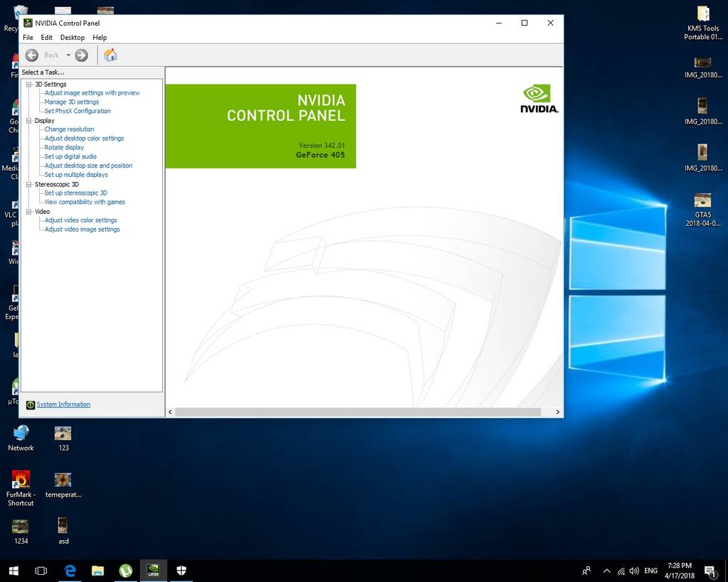
Task: Select the temeperat... desktop file
Action: point(63,485)
